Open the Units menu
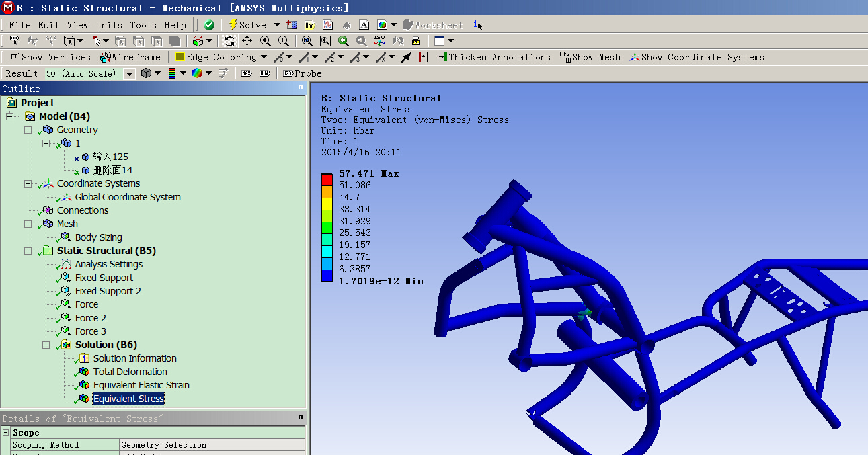Screen dimensions: 868x455 pos(109,25)
